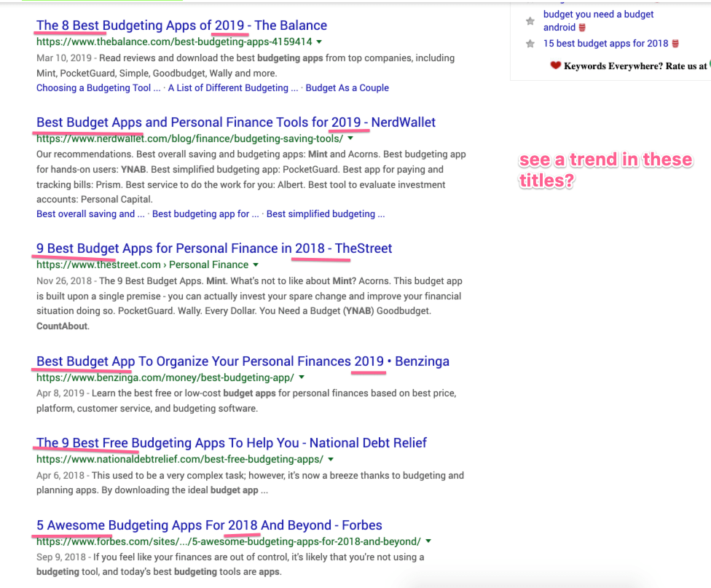Click nationaldebtrelief.com green URL
Viewport: 711px width, 588px height.
tap(179, 459)
